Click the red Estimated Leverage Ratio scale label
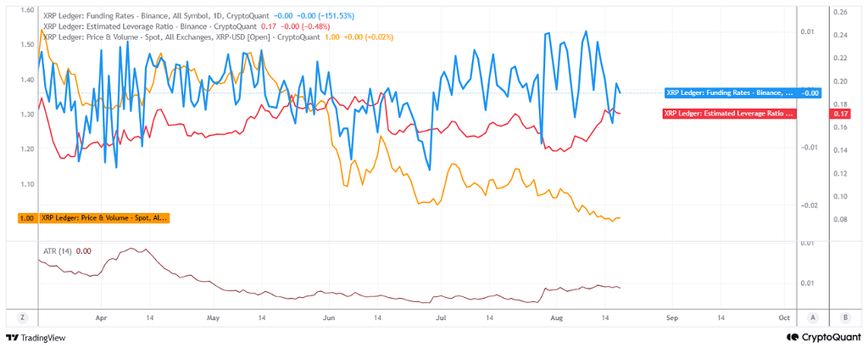Image resolution: width=868 pixels, height=348 pixels. (728, 114)
